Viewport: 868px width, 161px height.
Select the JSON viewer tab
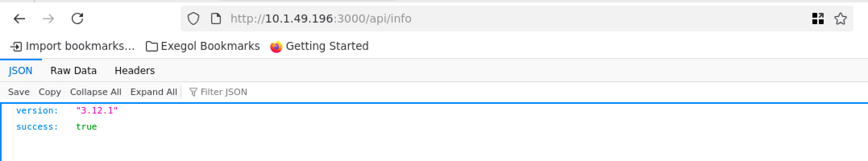(x=20, y=71)
